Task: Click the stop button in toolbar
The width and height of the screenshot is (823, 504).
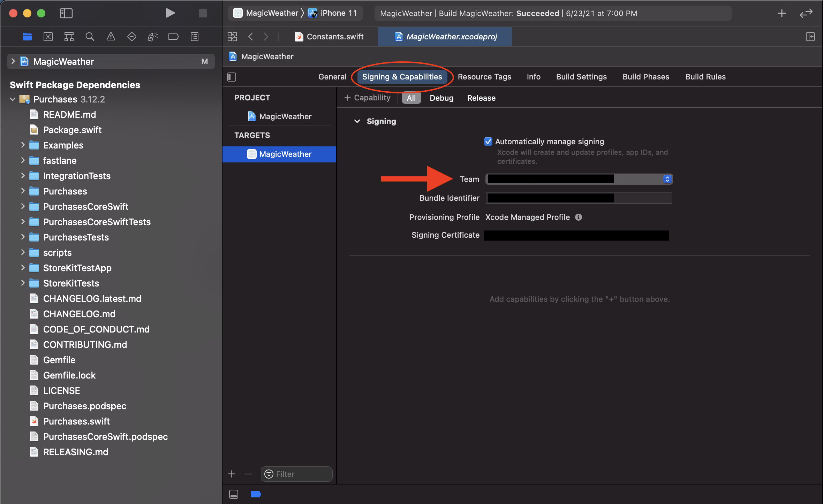Action: pyautogui.click(x=203, y=13)
